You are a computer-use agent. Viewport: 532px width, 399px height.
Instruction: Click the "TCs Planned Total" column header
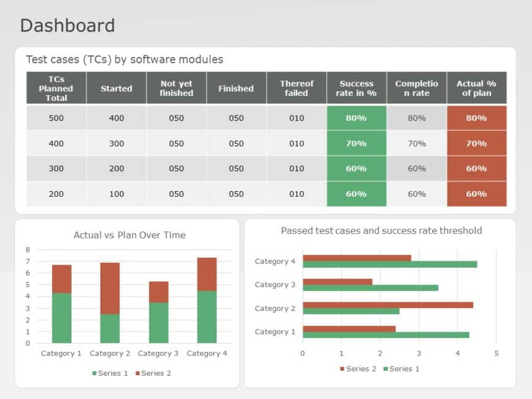(56, 88)
